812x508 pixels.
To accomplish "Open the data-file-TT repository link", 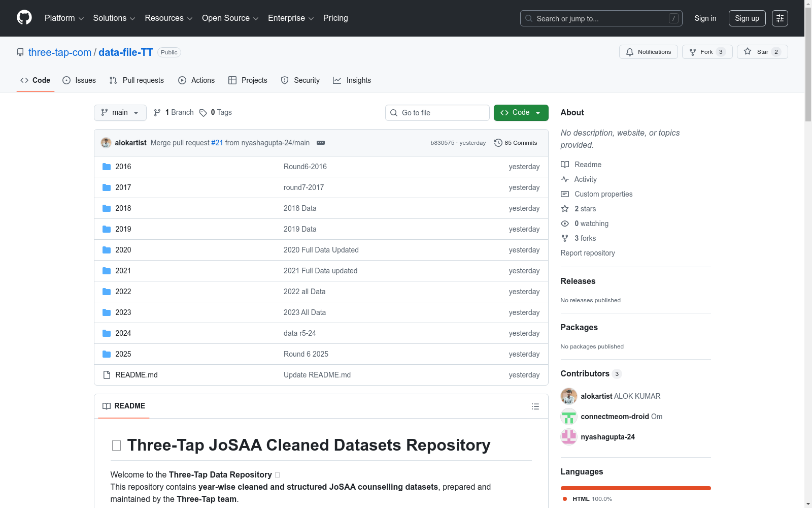I will tap(125, 52).
